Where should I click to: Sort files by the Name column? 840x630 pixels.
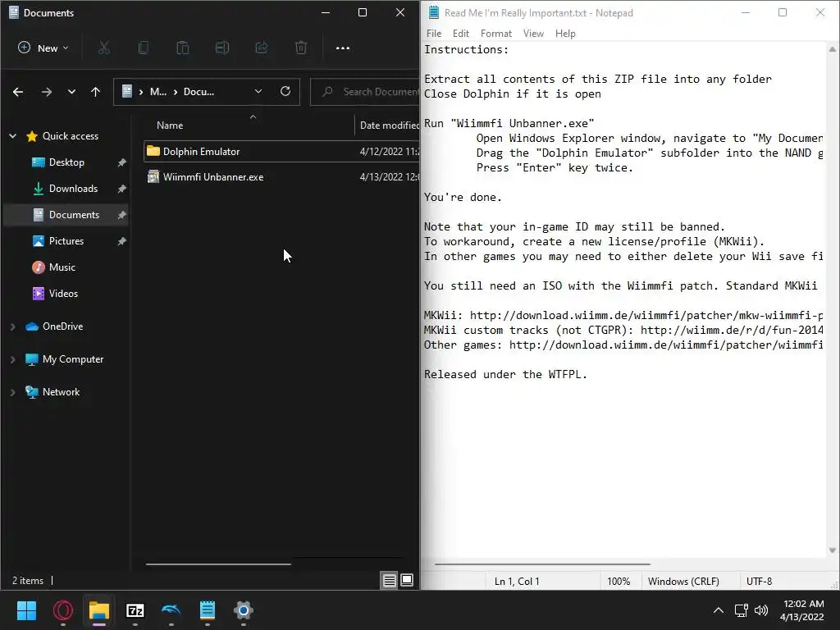[170, 126]
